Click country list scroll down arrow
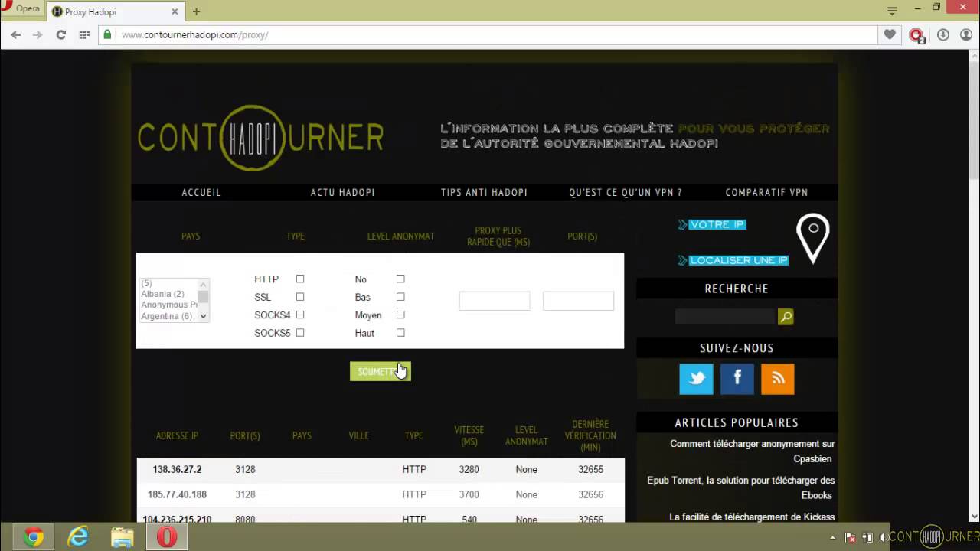980x551 pixels. [203, 316]
